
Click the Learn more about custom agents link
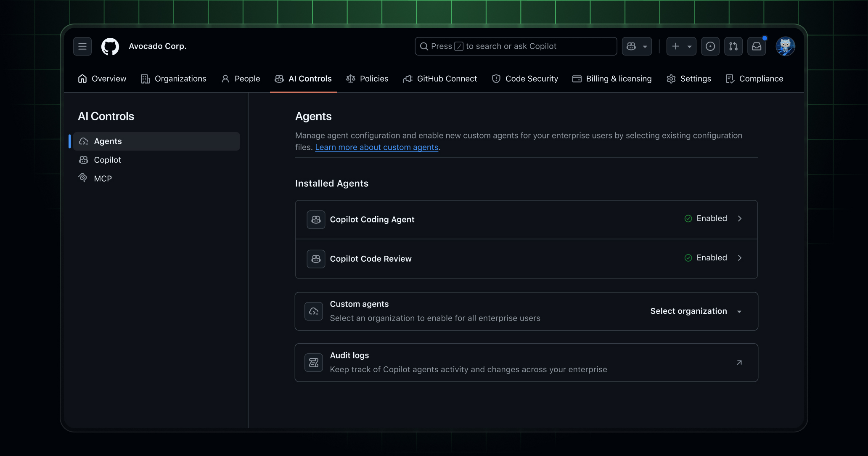point(376,147)
